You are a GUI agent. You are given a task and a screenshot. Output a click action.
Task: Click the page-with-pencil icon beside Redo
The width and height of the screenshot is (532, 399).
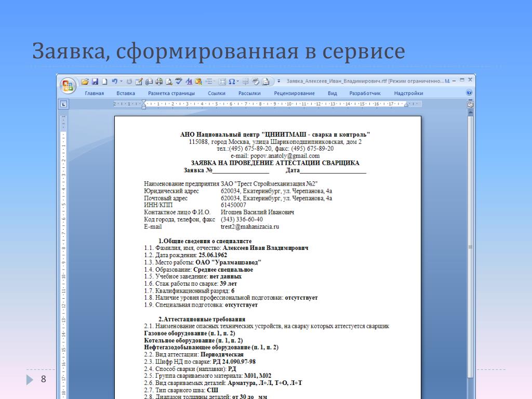click(139, 82)
